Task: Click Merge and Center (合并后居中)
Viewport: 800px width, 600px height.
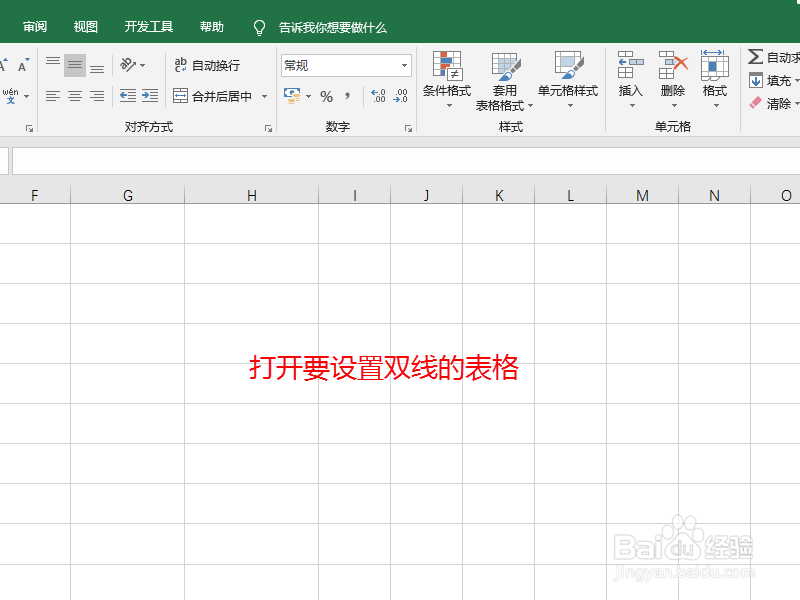Action: pyautogui.click(x=212, y=96)
